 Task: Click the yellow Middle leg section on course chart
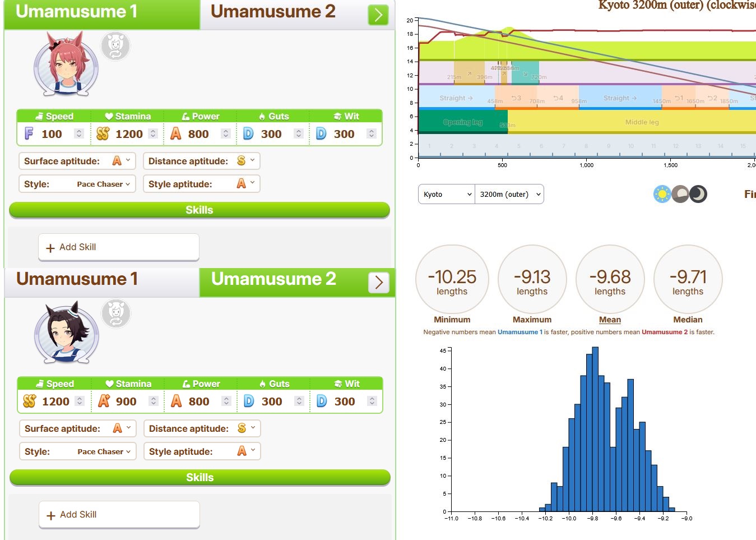tap(632, 122)
